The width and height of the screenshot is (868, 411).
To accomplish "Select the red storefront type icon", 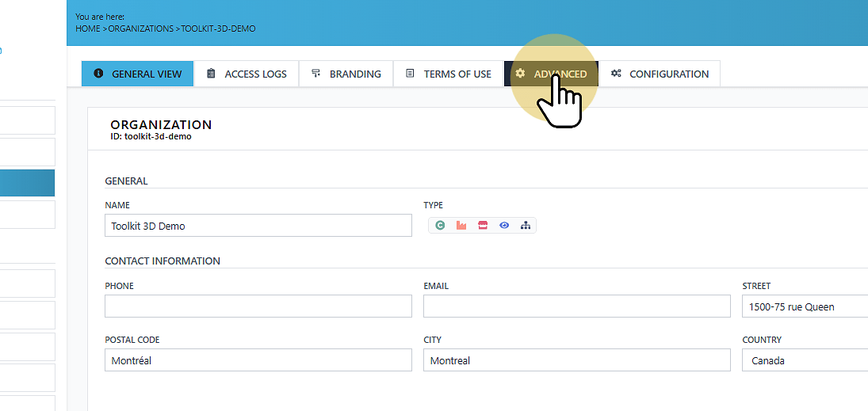I will (483, 225).
